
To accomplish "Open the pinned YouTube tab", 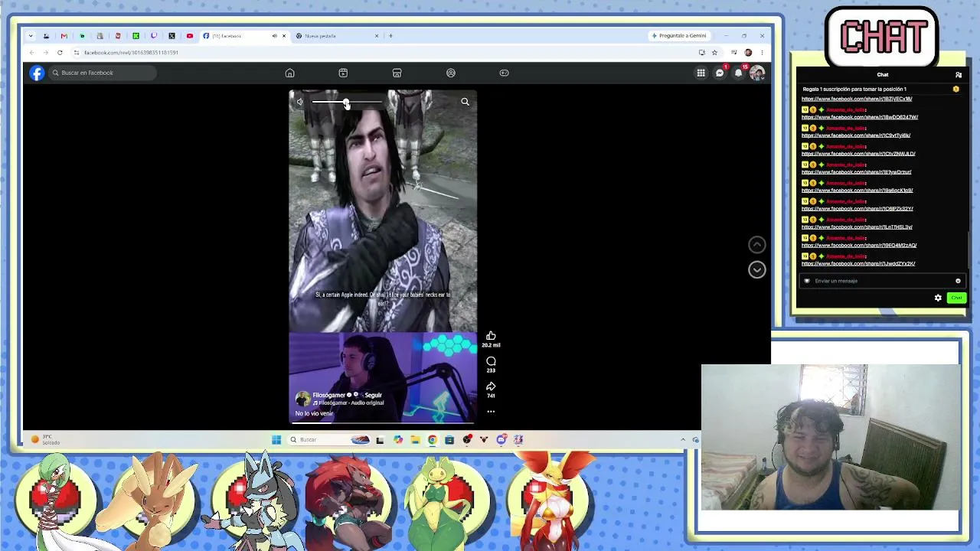I will pos(190,36).
